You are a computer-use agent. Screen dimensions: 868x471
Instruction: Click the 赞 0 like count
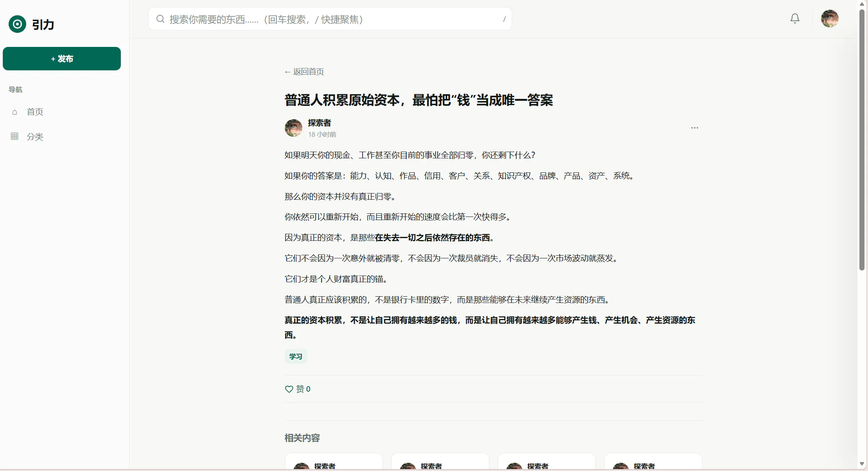303,389
